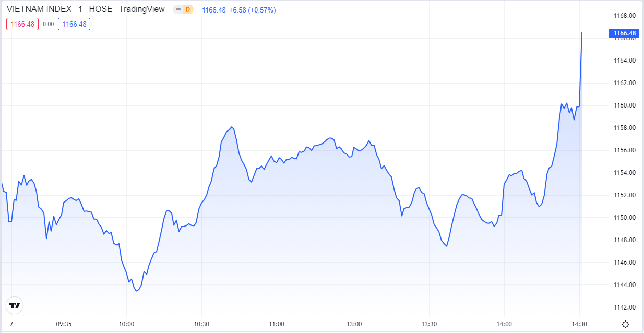Image resolution: width=644 pixels, height=333 pixels.
Task: Click the 1166.48 +6.58 (+0.57%) change text
Action: click(x=239, y=10)
